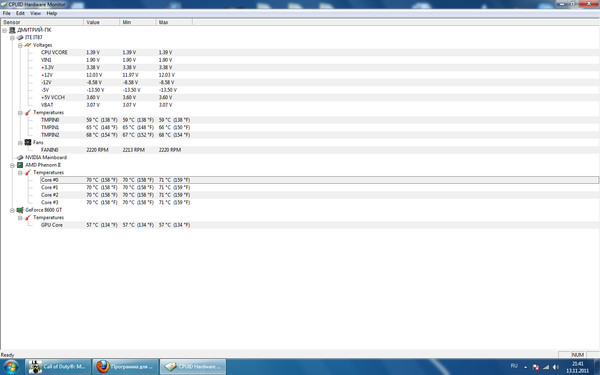This screenshot has height=375, width=600.
Task: Collapse the GeForce 8600 GT node
Action: click(12, 210)
